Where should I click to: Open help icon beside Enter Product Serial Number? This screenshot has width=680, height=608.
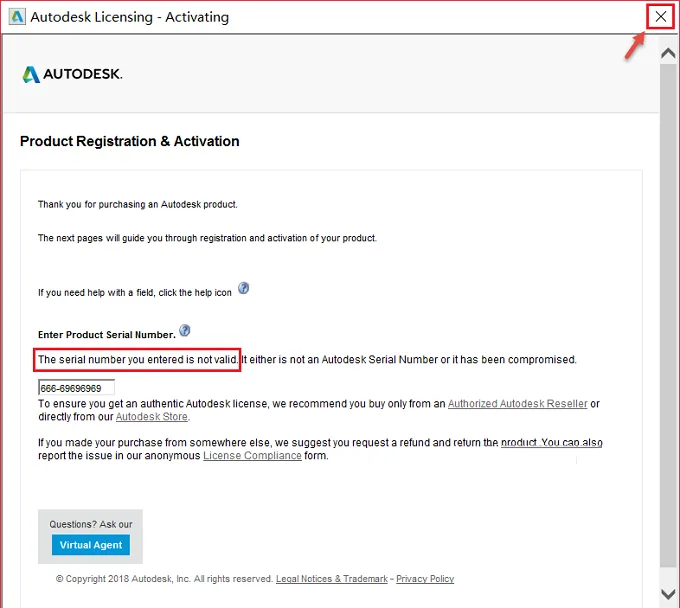(185, 330)
